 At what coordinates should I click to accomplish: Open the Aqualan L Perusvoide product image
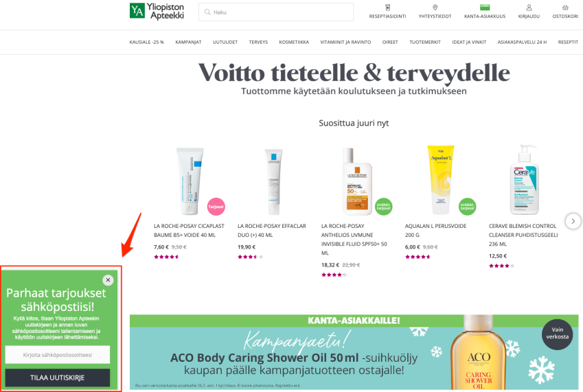[x=441, y=180]
